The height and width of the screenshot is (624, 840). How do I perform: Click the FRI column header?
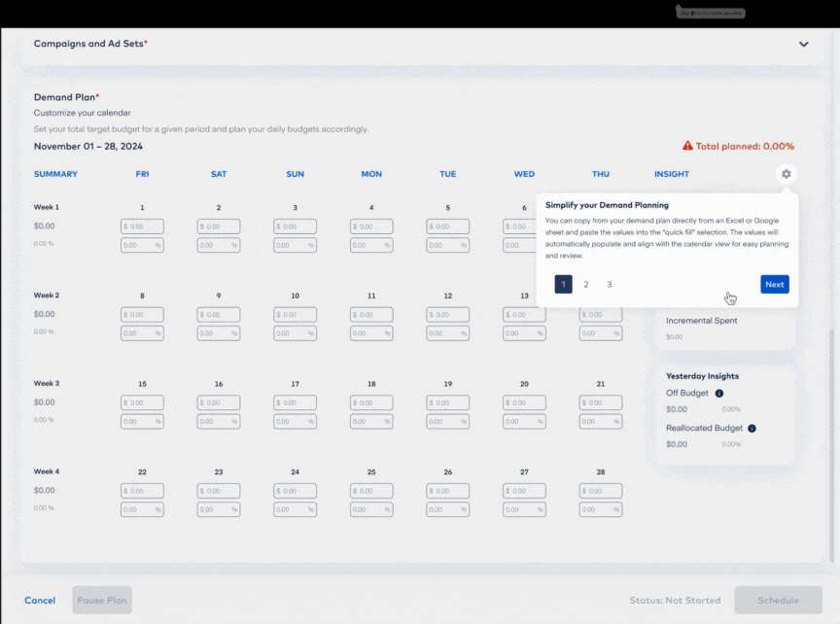(142, 174)
